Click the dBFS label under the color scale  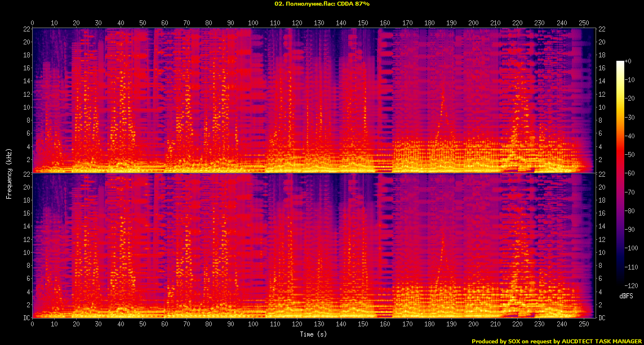pyautogui.click(x=627, y=296)
